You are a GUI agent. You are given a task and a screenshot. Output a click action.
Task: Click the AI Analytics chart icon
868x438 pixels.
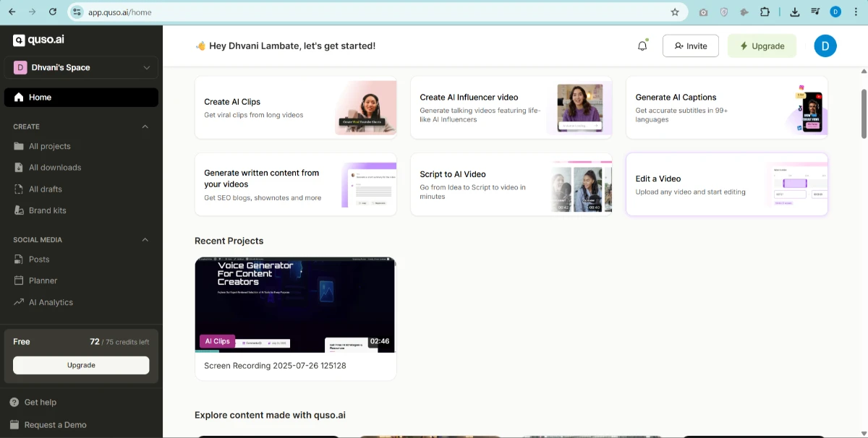click(x=19, y=302)
